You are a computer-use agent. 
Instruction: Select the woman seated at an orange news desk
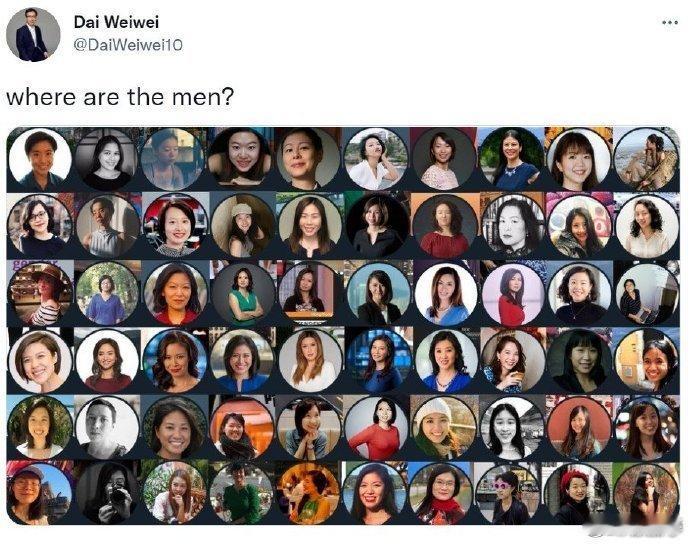[x=310, y=294]
